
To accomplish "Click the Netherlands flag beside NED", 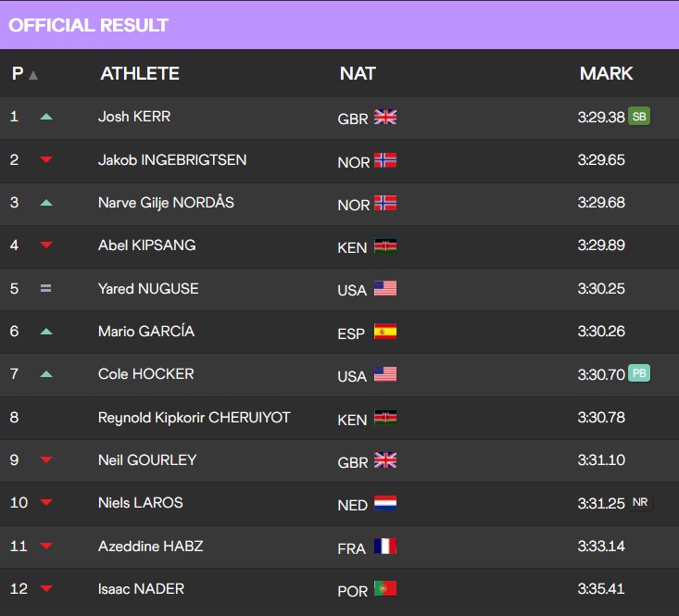I will tap(385, 503).
